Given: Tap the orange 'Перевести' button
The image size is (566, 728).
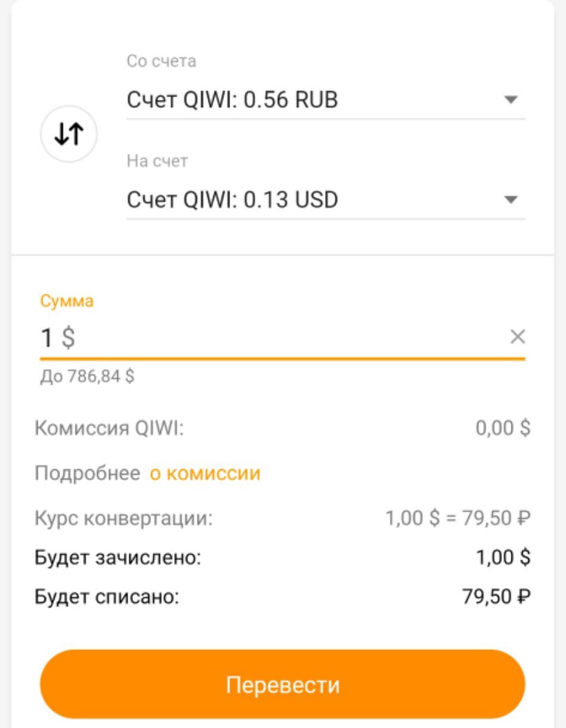Looking at the screenshot, I should coord(283,684).
